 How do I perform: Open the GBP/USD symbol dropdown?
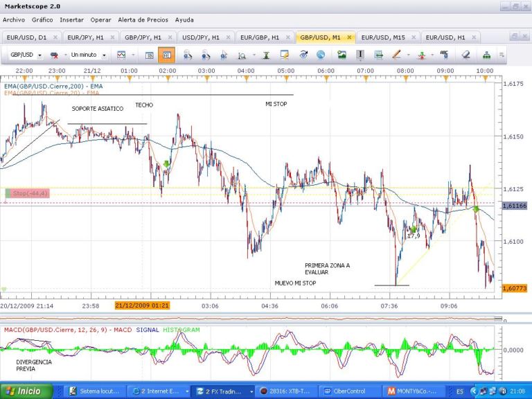pos(39,55)
